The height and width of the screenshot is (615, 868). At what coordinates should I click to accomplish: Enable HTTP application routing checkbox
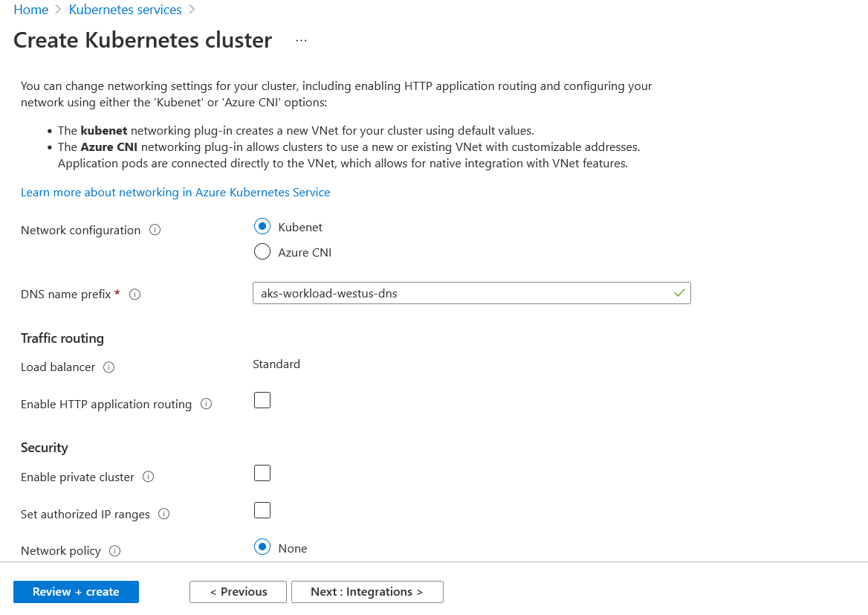tap(262, 400)
